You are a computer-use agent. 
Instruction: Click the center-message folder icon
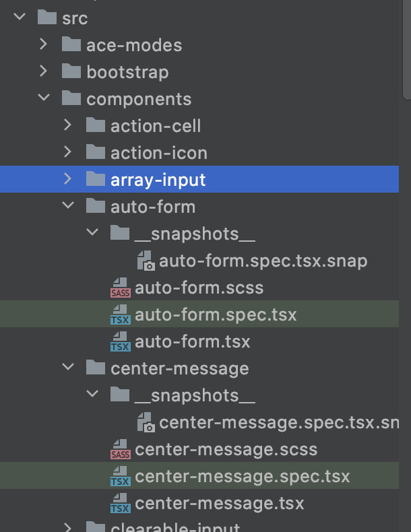(96, 368)
